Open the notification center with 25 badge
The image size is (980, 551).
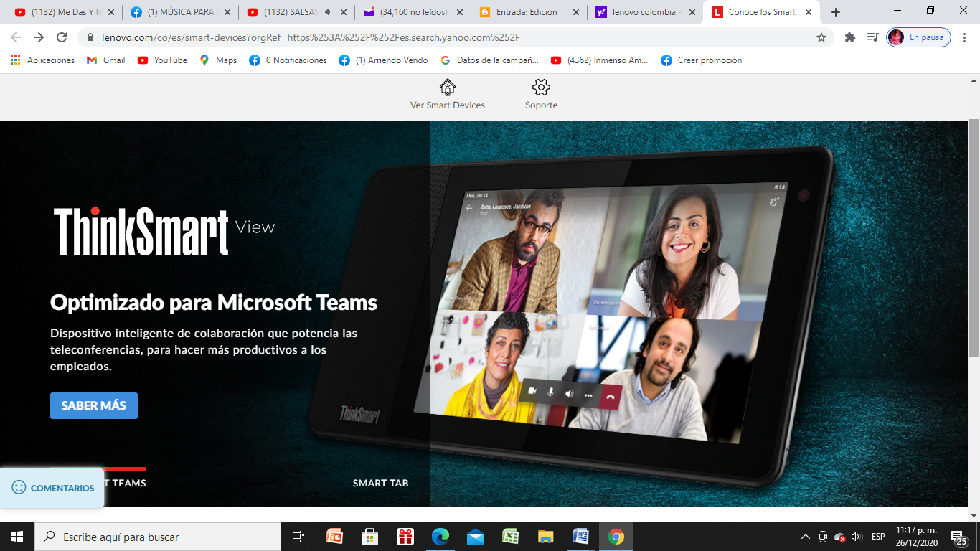[960, 537]
